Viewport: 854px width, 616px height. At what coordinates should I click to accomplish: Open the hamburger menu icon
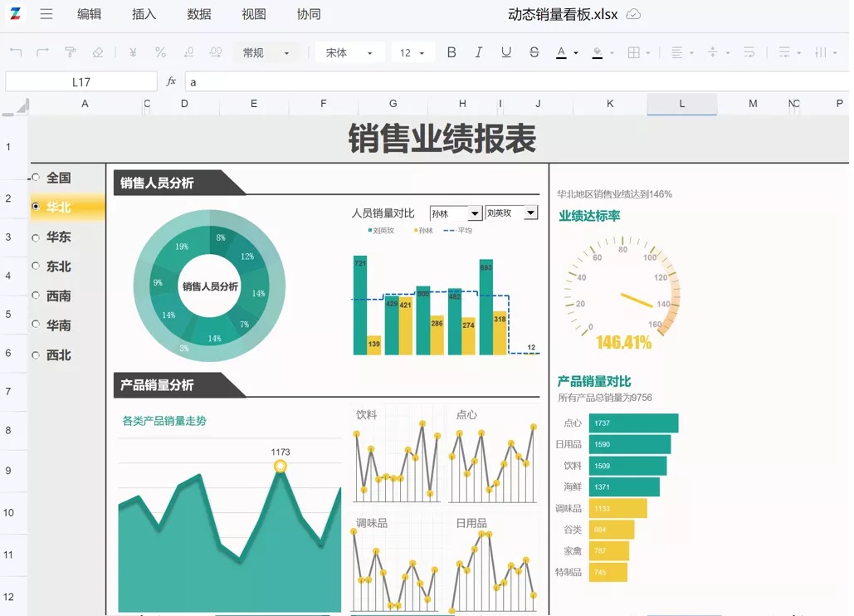(46, 14)
